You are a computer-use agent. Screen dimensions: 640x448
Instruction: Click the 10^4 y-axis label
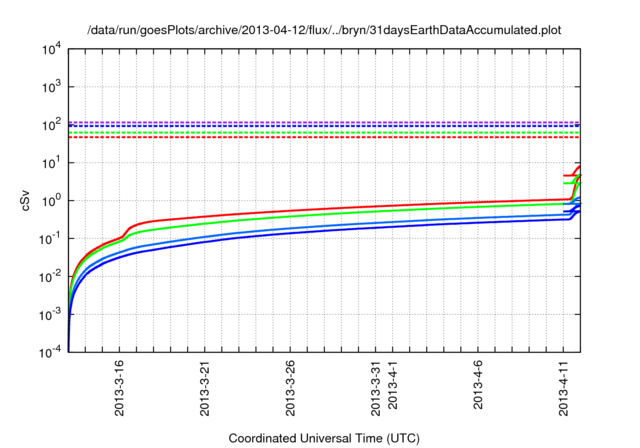pyautogui.click(x=52, y=50)
